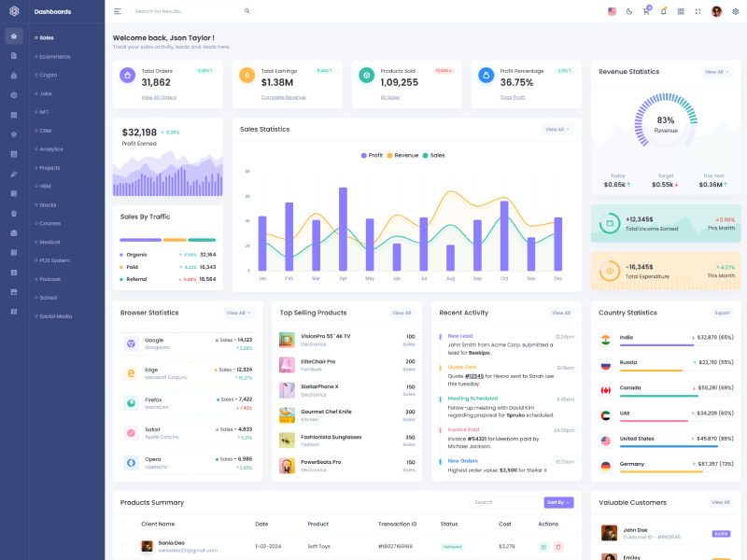Image resolution: width=747 pixels, height=560 pixels.
Task: Click the US flag language selector
Action: click(612, 11)
